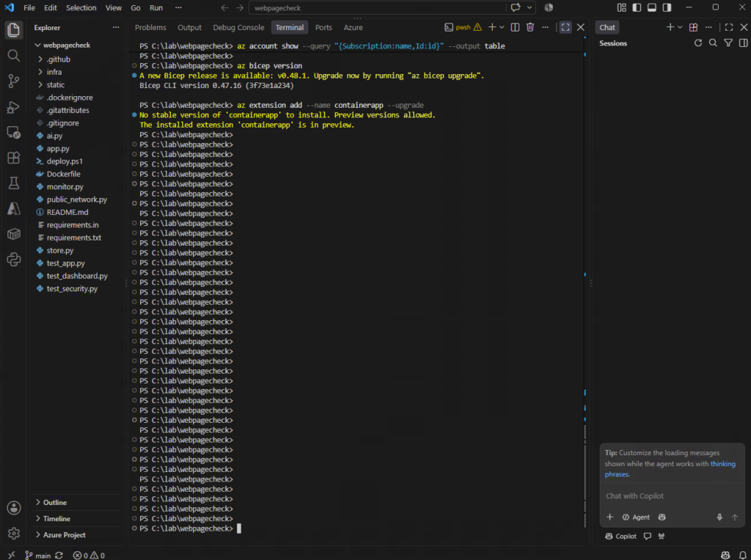Toggle the bottom panel visibility
751x560 pixels.
652,7
